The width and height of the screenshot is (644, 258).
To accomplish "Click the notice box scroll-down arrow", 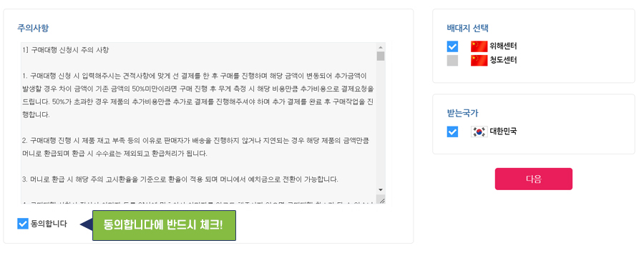I will pyautogui.click(x=381, y=189).
